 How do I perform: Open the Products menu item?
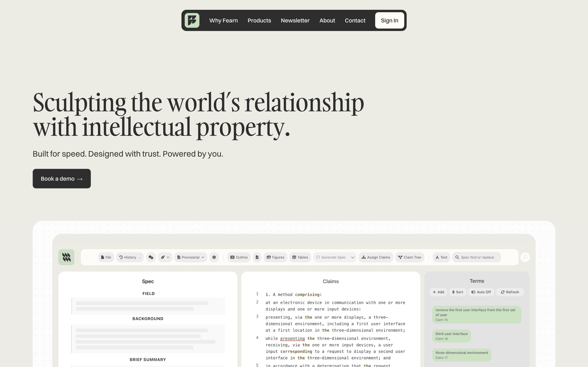(x=259, y=20)
